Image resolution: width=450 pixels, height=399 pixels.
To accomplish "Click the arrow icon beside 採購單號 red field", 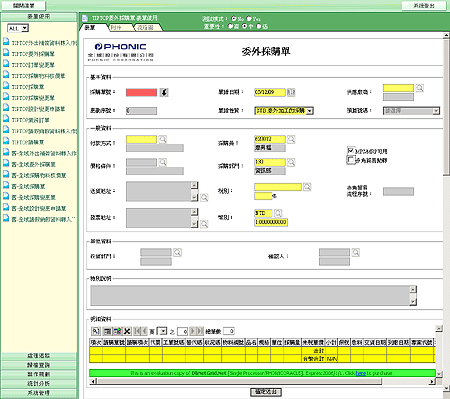I will tap(164, 92).
